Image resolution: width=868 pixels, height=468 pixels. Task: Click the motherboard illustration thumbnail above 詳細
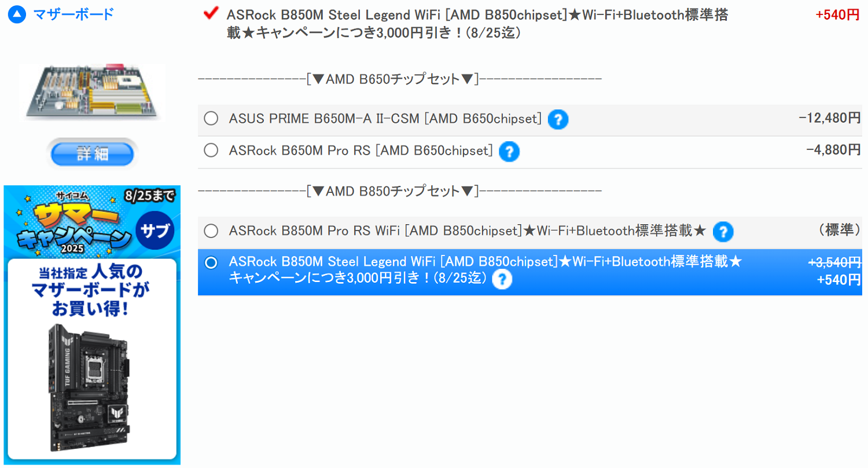[92, 93]
